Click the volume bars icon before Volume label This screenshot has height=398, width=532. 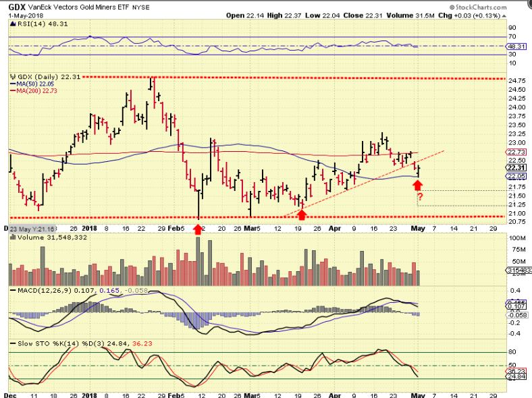pyautogui.click(x=14, y=237)
